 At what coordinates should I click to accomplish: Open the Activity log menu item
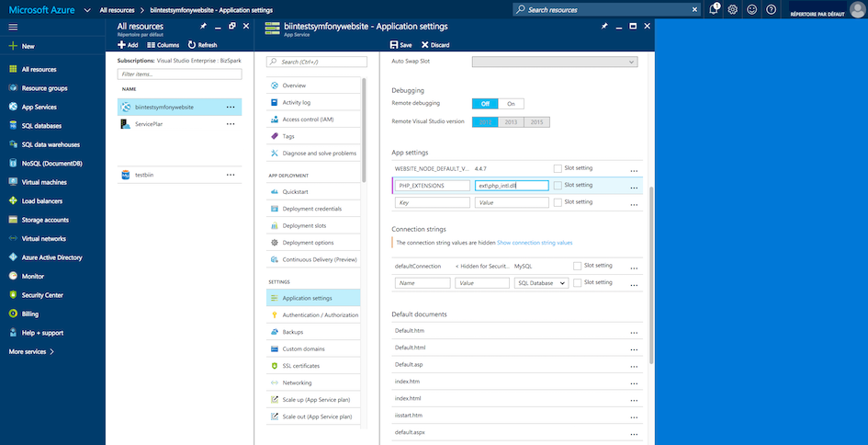[313, 103]
